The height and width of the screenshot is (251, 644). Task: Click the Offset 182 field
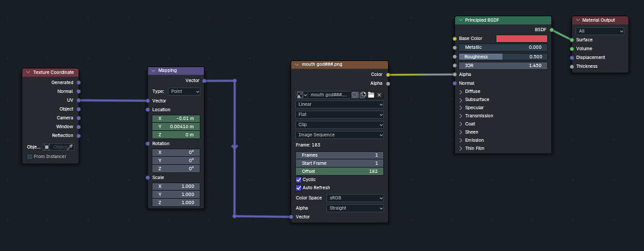[340, 172]
